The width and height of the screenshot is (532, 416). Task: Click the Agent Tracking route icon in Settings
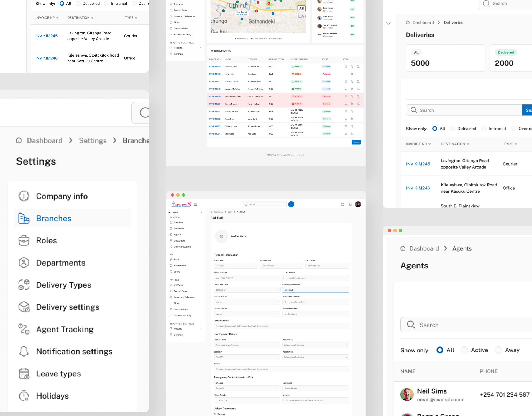[24, 329]
